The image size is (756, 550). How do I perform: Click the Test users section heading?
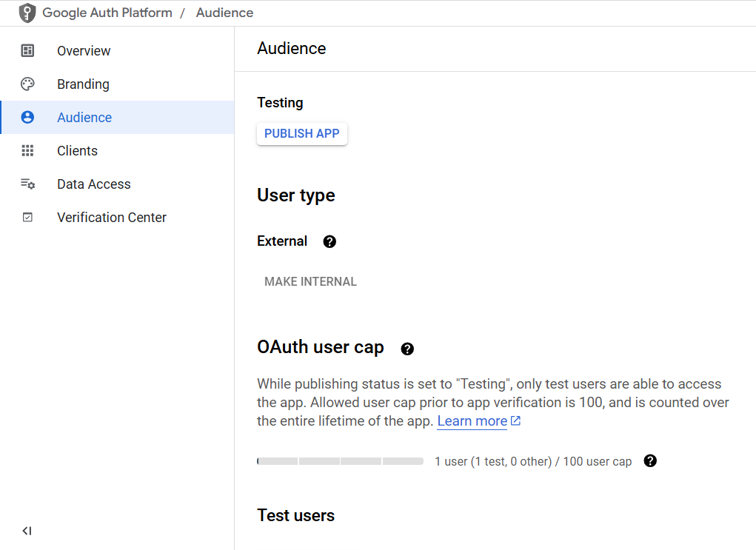click(x=295, y=515)
